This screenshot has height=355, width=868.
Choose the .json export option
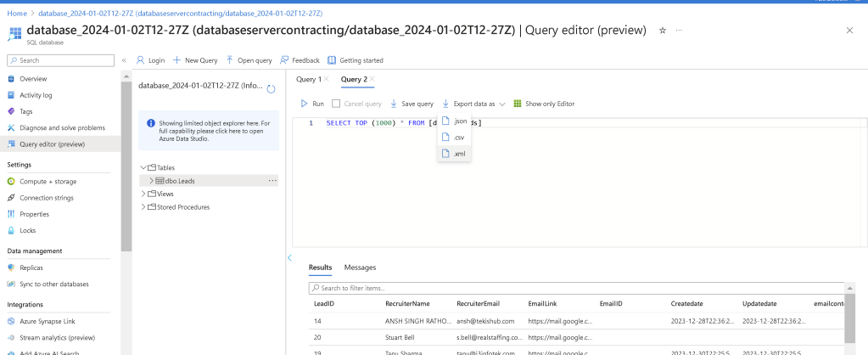454,121
